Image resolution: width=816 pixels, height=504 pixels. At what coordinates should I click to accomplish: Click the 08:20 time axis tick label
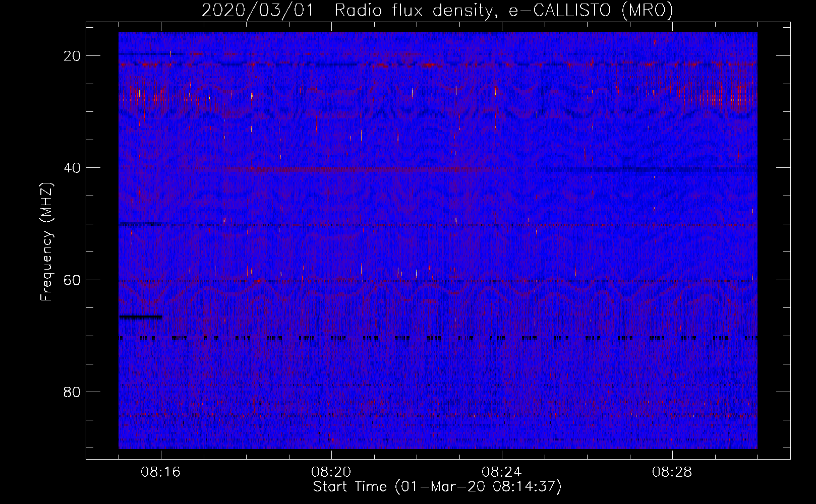[331, 472]
